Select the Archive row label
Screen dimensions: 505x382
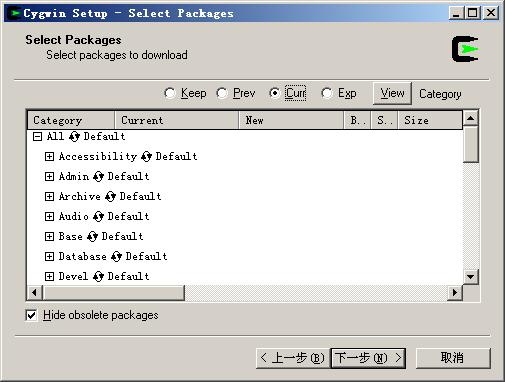point(80,196)
